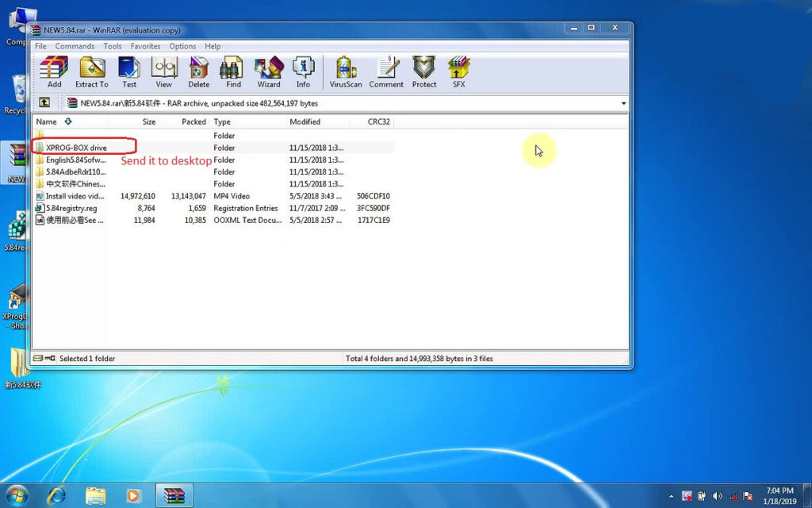This screenshot has width=812, height=508.
Task: Click the volume speaker tray icon
Action: (x=717, y=496)
